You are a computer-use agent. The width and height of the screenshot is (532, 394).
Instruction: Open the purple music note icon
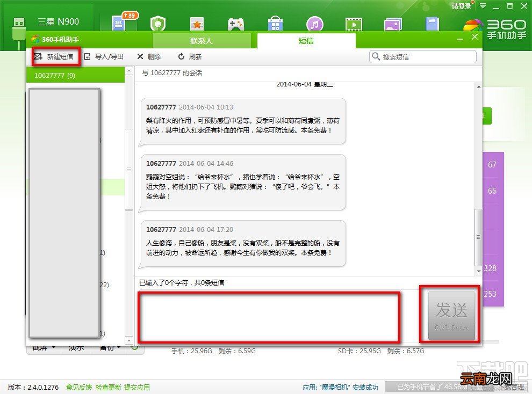pyautogui.click(x=314, y=24)
